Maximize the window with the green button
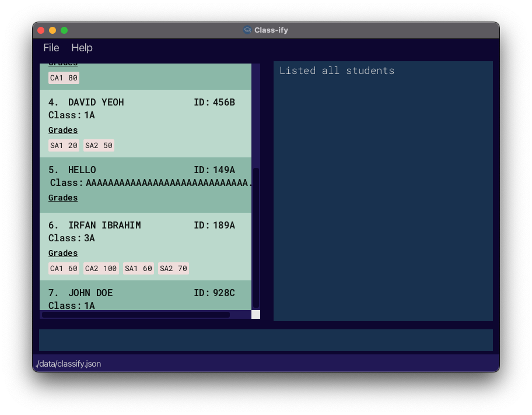 tap(64, 30)
